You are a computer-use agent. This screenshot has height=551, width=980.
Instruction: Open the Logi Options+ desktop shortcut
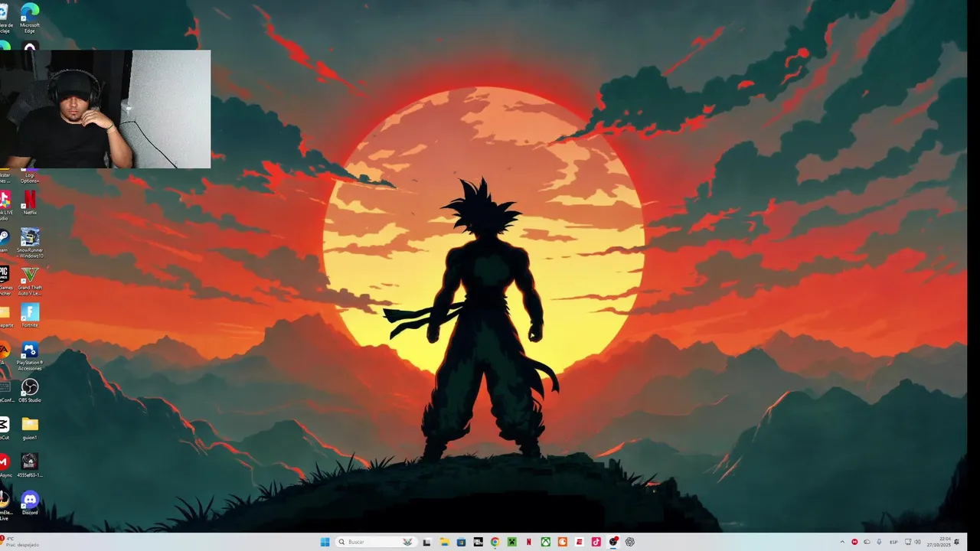(30, 176)
